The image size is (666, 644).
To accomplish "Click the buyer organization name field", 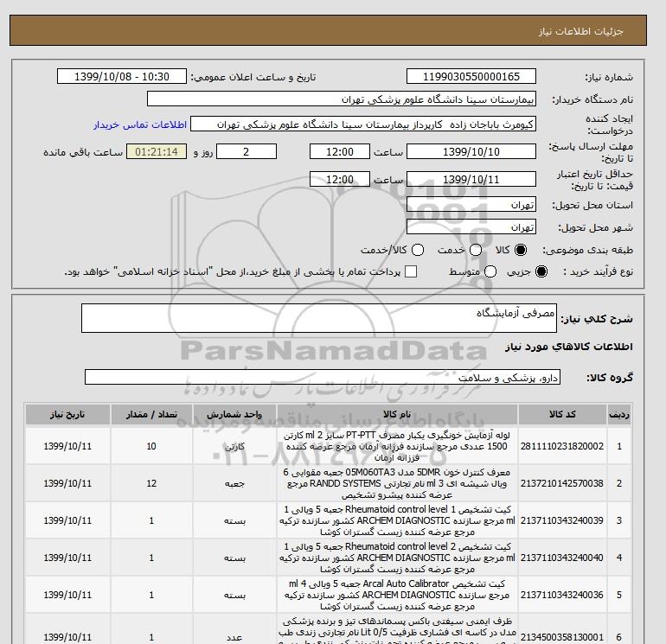I will (x=342, y=99).
